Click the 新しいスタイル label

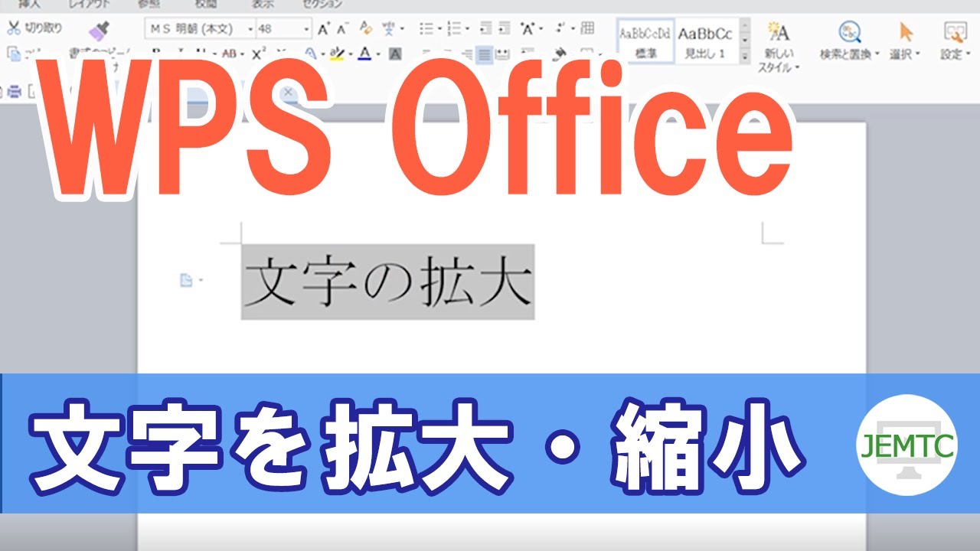pyautogui.click(x=779, y=60)
